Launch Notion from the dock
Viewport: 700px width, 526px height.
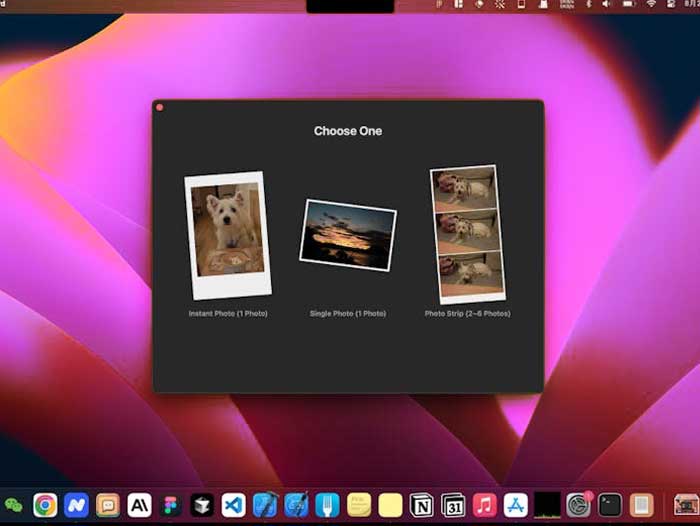point(421,505)
